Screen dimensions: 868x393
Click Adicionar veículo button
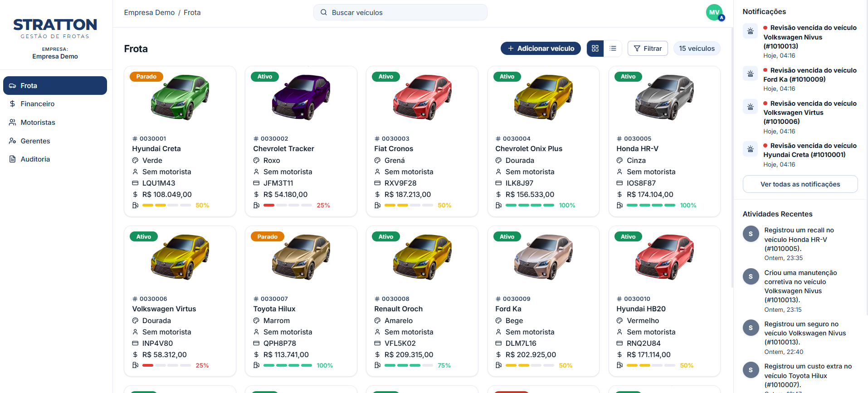point(541,49)
